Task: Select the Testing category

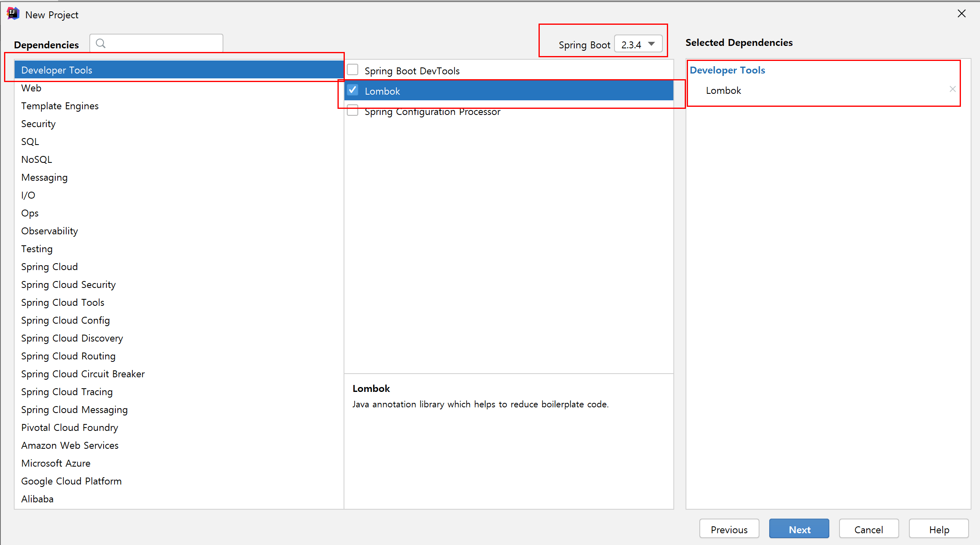Action: pos(179,249)
